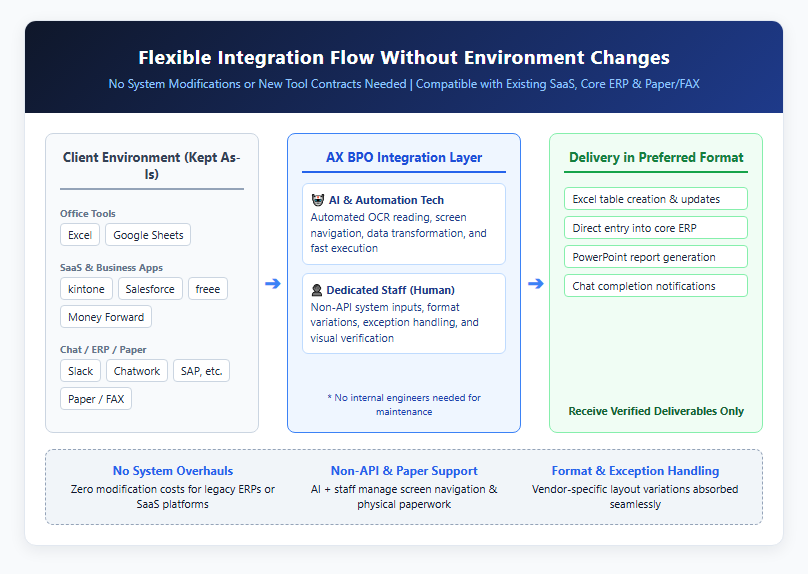Screen dimensions: 808x574
Task: Click PowerPoint report generation item
Action: tap(655, 257)
